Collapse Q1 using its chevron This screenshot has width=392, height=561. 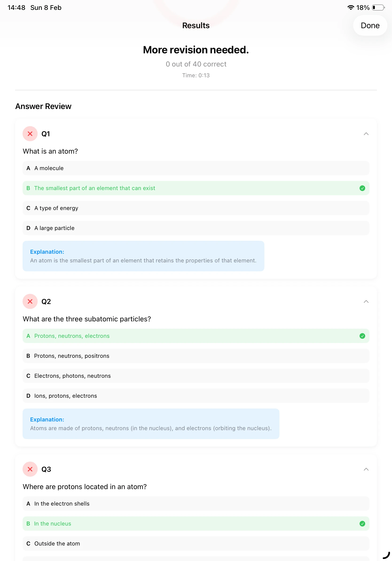point(366,134)
